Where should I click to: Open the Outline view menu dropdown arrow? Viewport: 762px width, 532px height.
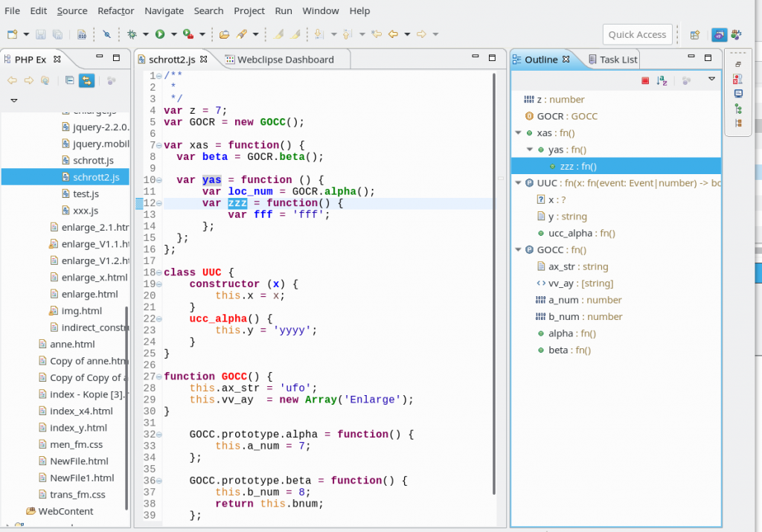pyautogui.click(x=711, y=80)
